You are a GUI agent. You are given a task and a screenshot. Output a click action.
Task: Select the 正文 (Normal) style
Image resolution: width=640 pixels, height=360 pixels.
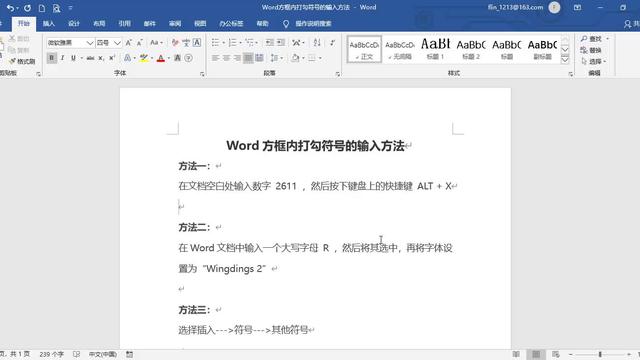(364, 49)
